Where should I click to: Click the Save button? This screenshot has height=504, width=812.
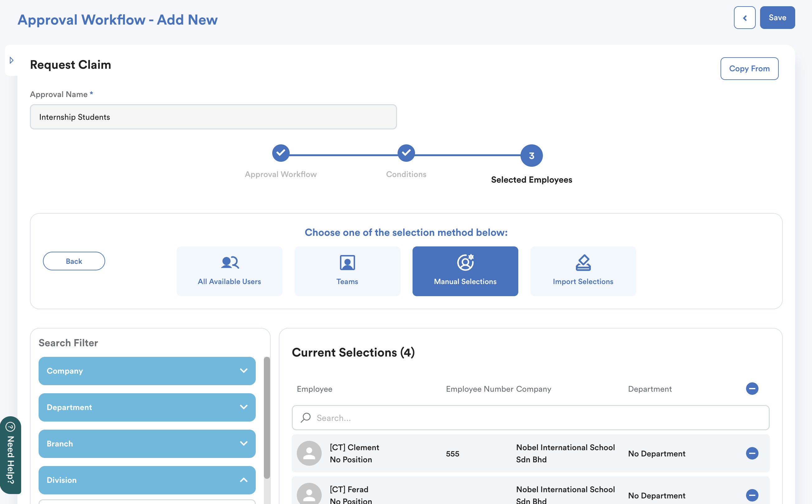(x=777, y=18)
